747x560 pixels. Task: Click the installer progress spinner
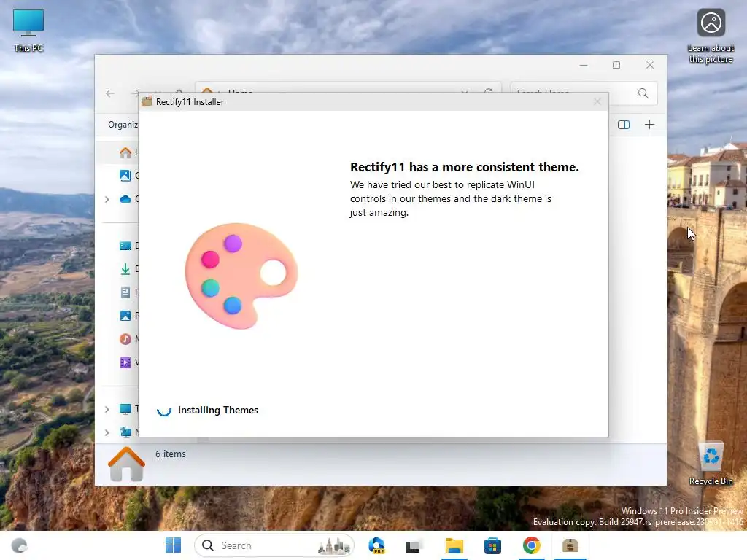point(164,410)
